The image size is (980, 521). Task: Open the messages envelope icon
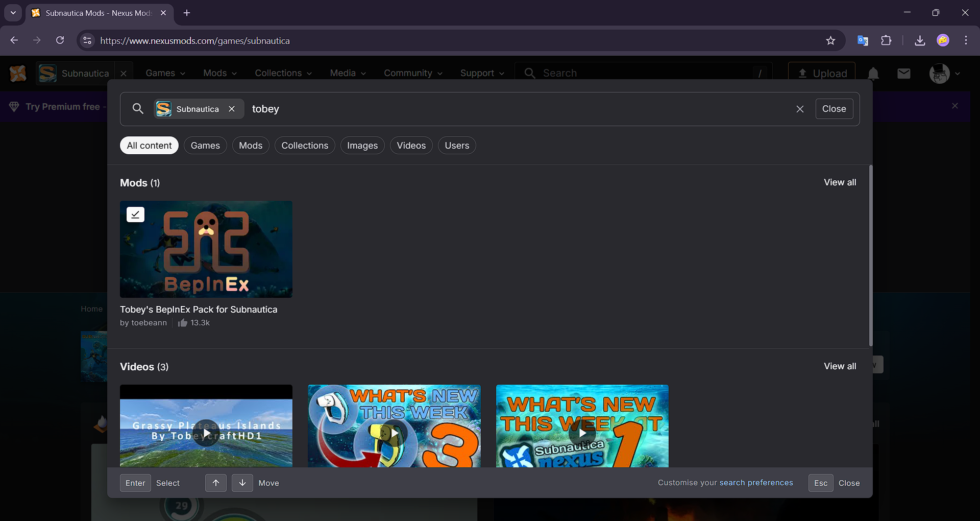904,74
